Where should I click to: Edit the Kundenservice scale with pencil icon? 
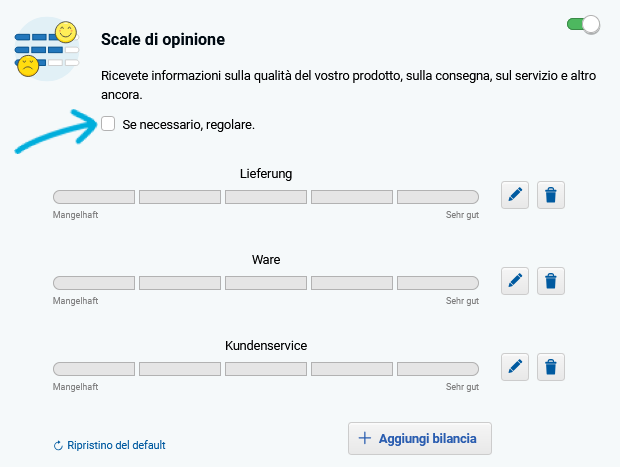tap(515, 367)
